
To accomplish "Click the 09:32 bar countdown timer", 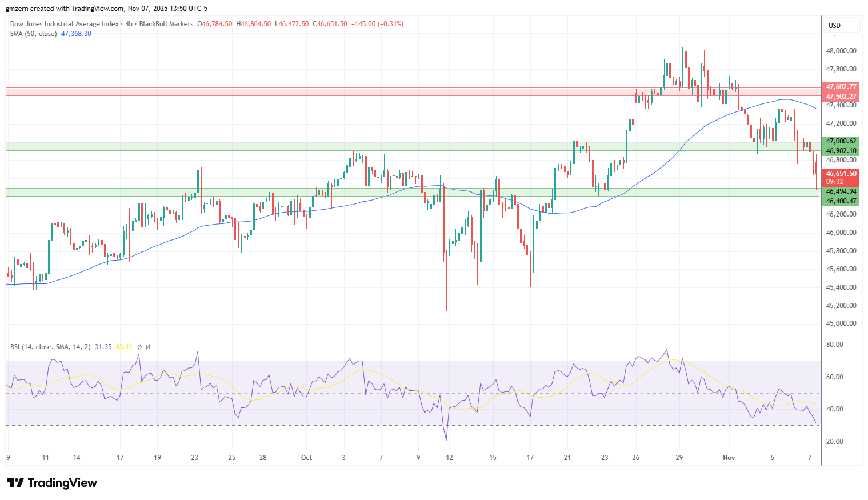I will tap(835, 182).
